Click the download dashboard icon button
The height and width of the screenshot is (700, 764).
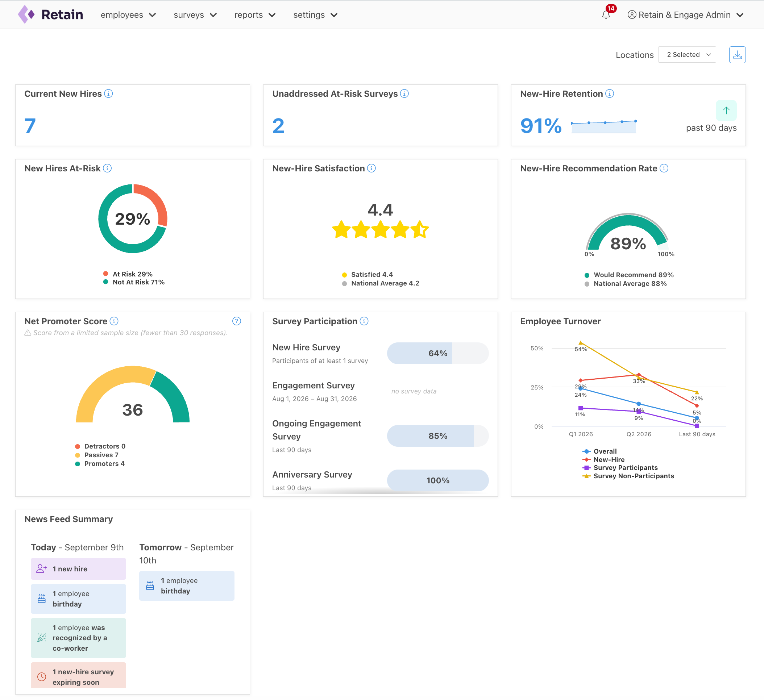737,55
